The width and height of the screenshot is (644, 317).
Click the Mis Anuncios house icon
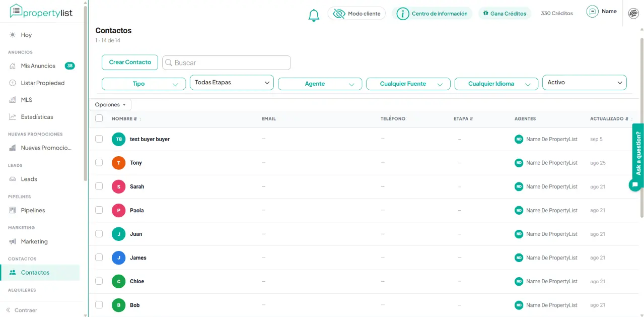pos(13,66)
